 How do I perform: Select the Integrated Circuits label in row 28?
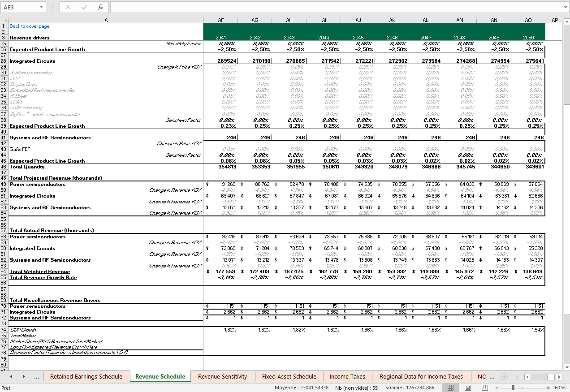coord(32,61)
